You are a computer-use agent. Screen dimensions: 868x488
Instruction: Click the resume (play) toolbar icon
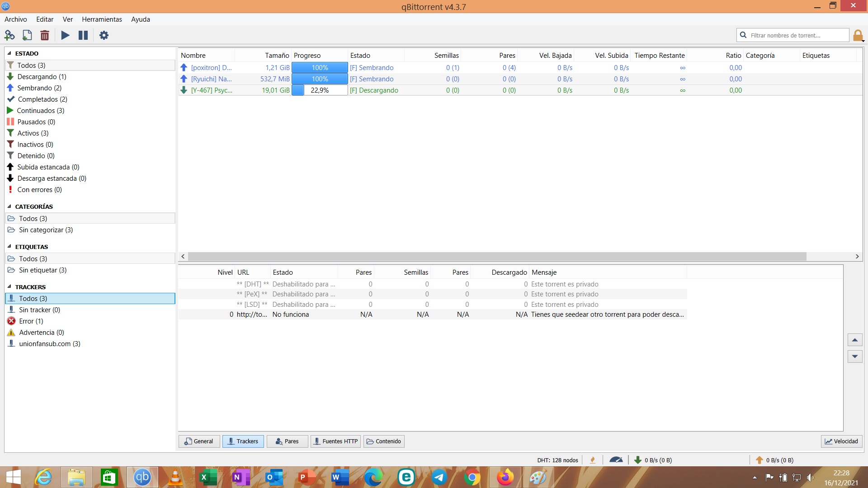tap(66, 35)
